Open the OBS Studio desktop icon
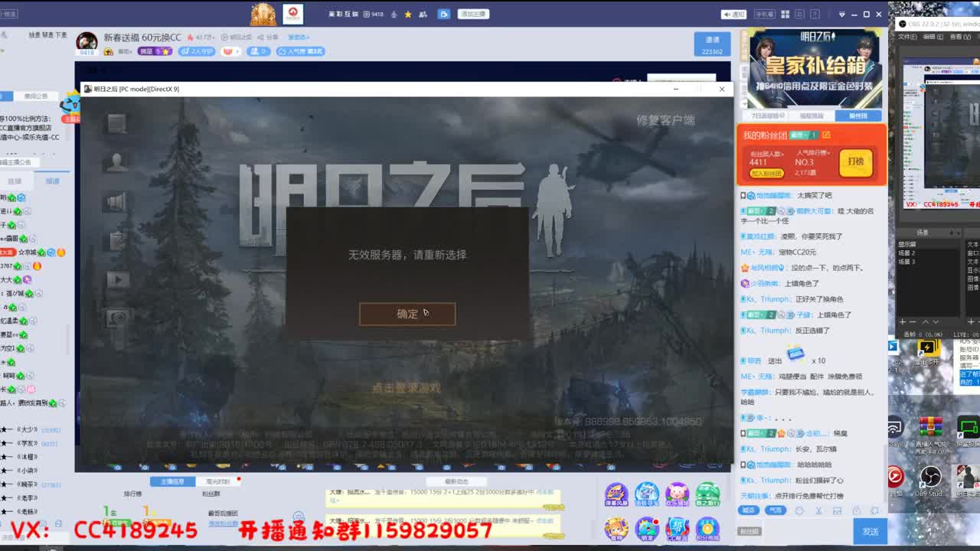The image size is (980, 551). click(x=930, y=478)
